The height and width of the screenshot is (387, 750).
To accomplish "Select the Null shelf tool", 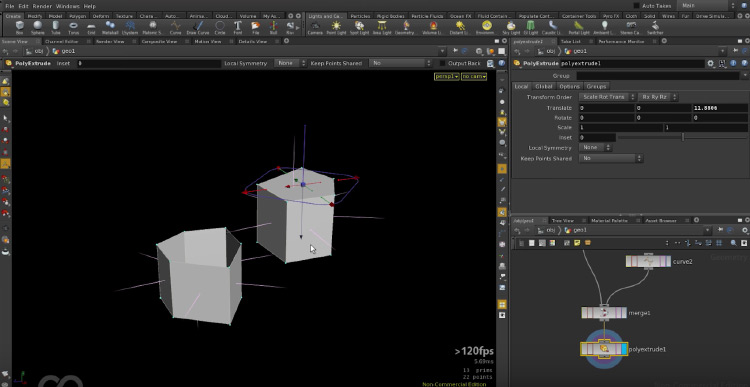I will pyautogui.click(x=274, y=28).
